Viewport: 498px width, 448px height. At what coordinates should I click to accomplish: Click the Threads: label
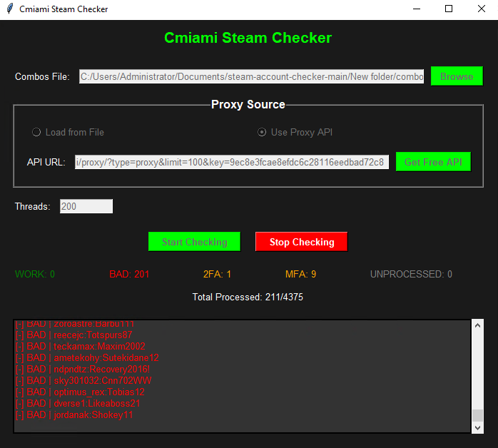pos(32,206)
